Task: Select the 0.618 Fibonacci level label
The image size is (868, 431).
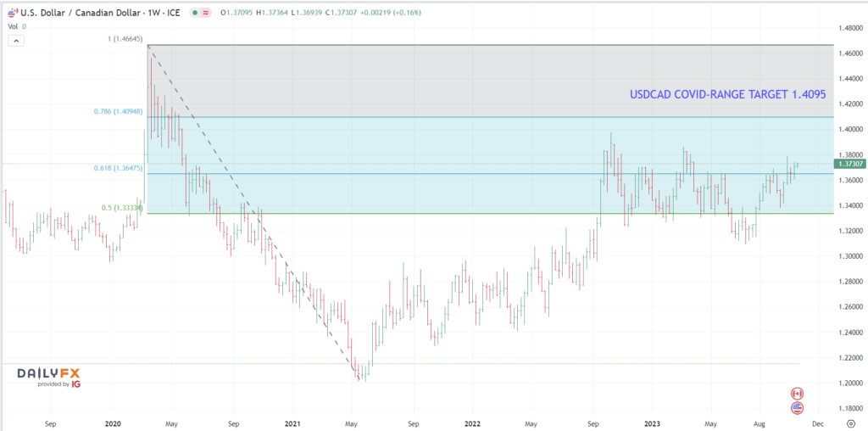Action: [x=117, y=169]
